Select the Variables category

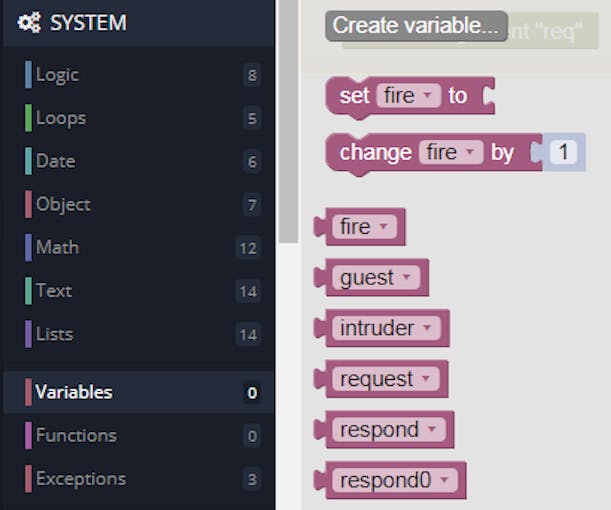click(x=74, y=392)
